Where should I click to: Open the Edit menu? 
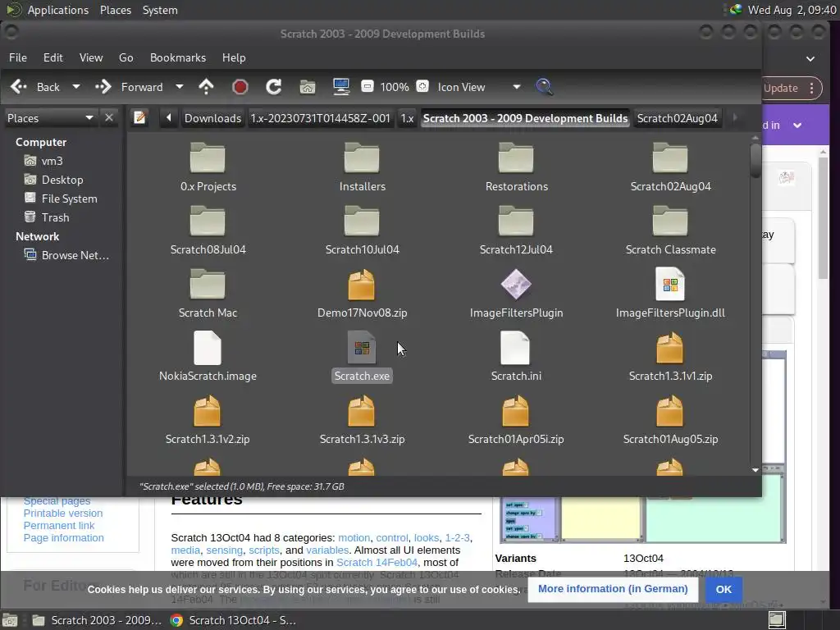53,57
